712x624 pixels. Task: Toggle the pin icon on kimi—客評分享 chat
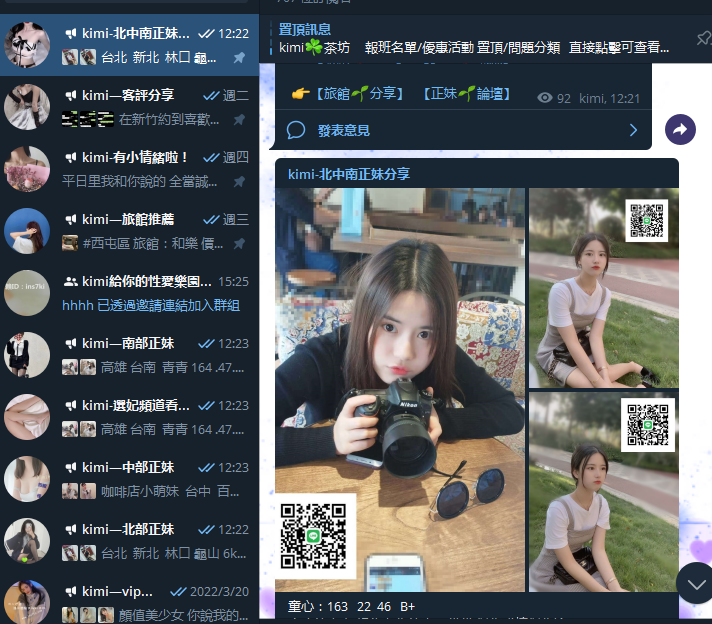239,120
